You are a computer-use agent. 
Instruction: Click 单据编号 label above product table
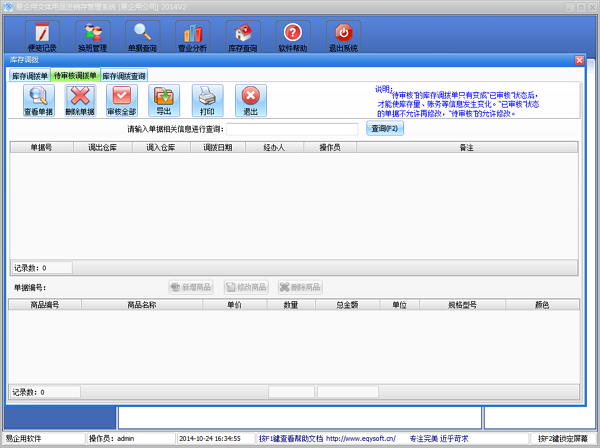click(30, 288)
